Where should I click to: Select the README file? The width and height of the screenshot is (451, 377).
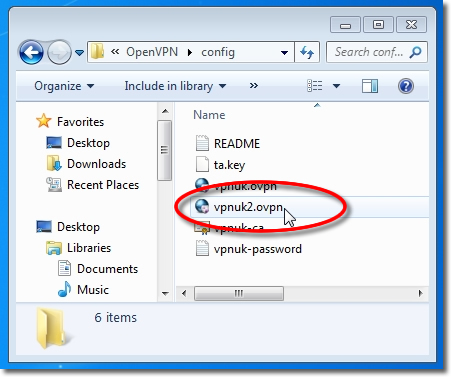237,144
